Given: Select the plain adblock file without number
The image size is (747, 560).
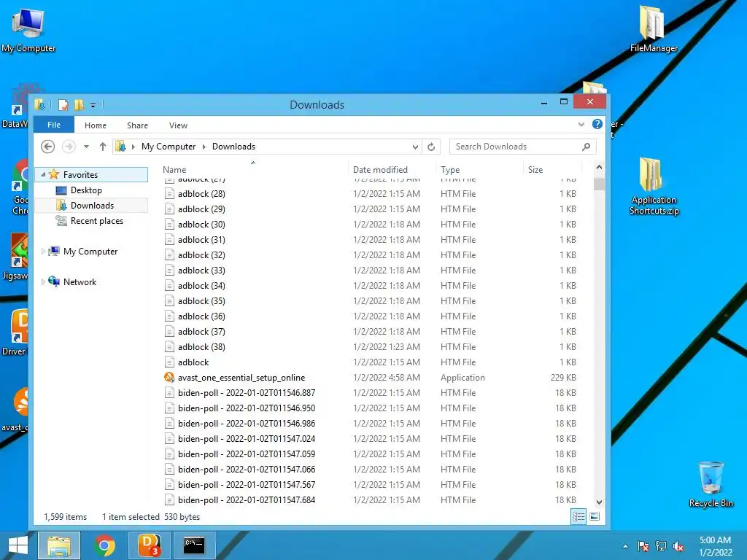Looking at the screenshot, I should click(x=193, y=362).
